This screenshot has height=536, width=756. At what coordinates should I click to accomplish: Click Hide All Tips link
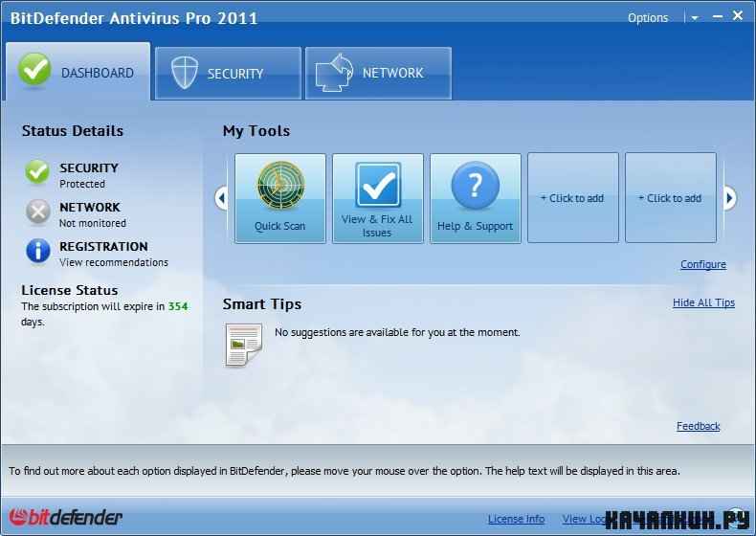703,302
